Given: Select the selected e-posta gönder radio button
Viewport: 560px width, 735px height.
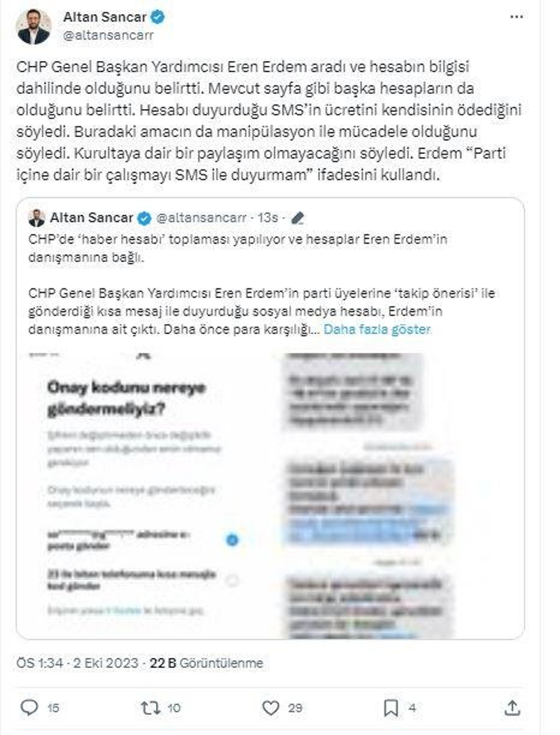Looking at the screenshot, I should tap(232, 540).
